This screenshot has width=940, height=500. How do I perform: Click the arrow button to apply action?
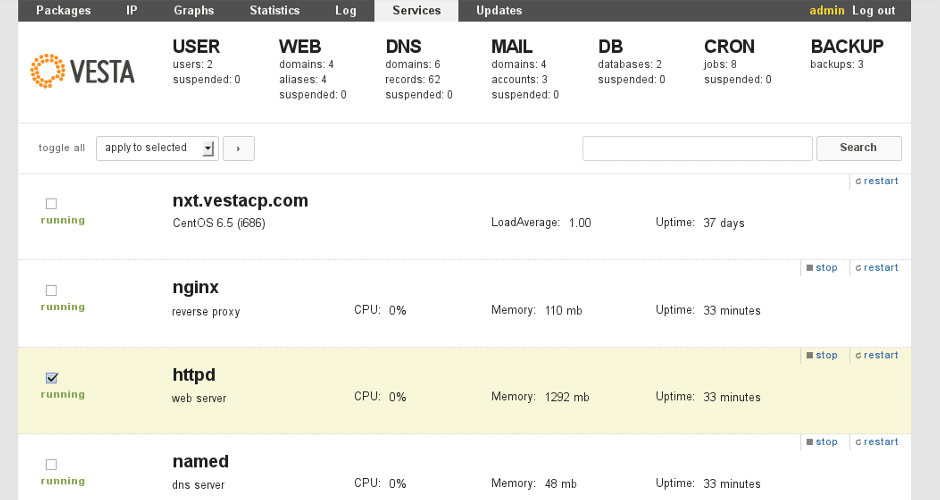(239, 149)
